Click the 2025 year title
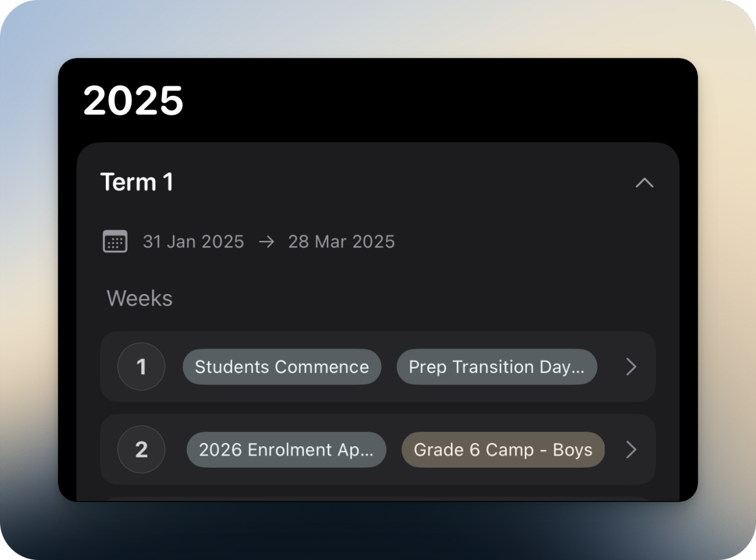756x560 pixels. coord(134,101)
